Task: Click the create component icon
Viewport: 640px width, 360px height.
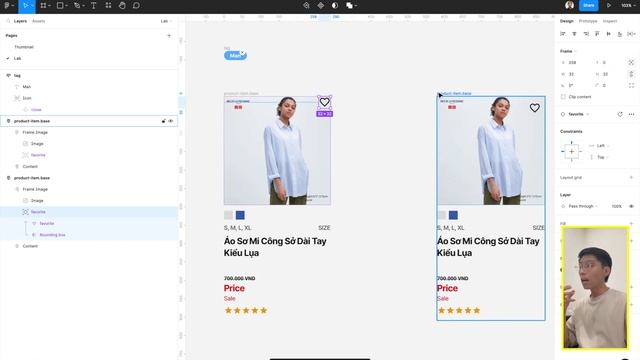Action: 321,6
